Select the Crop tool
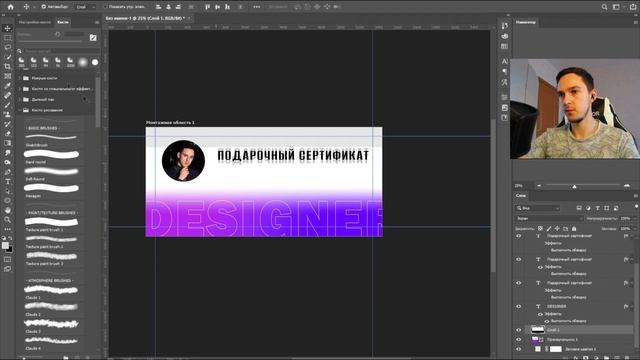640x360 pixels. point(7,66)
